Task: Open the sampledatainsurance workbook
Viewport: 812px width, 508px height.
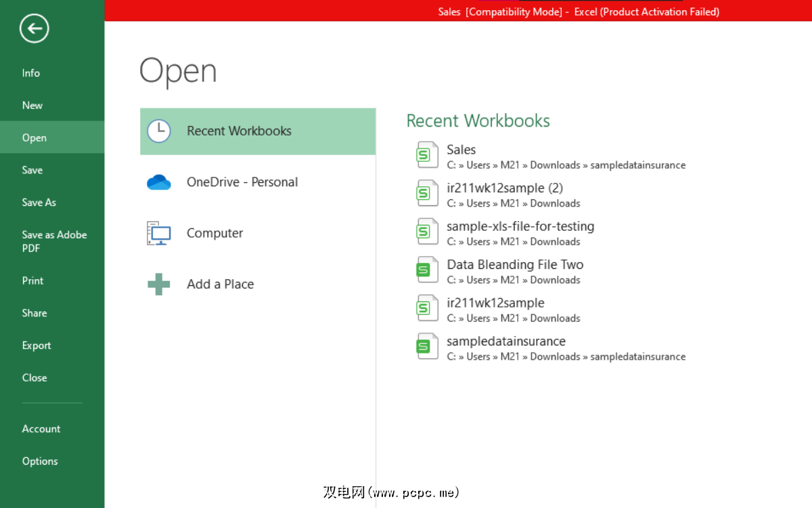Action: (x=551, y=347)
